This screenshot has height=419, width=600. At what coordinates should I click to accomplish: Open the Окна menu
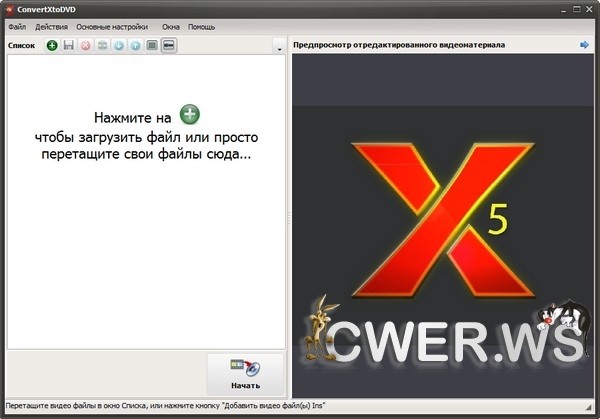[171, 27]
